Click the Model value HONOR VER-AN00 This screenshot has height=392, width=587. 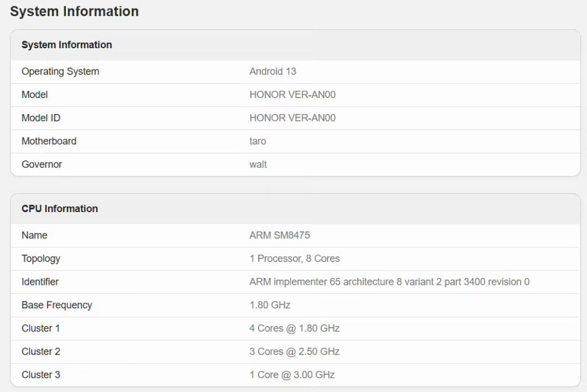(x=292, y=95)
